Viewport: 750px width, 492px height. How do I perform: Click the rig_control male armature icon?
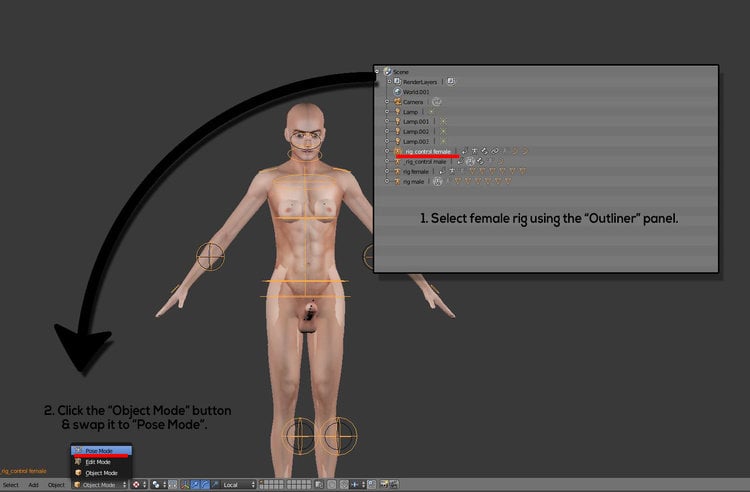(397, 162)
